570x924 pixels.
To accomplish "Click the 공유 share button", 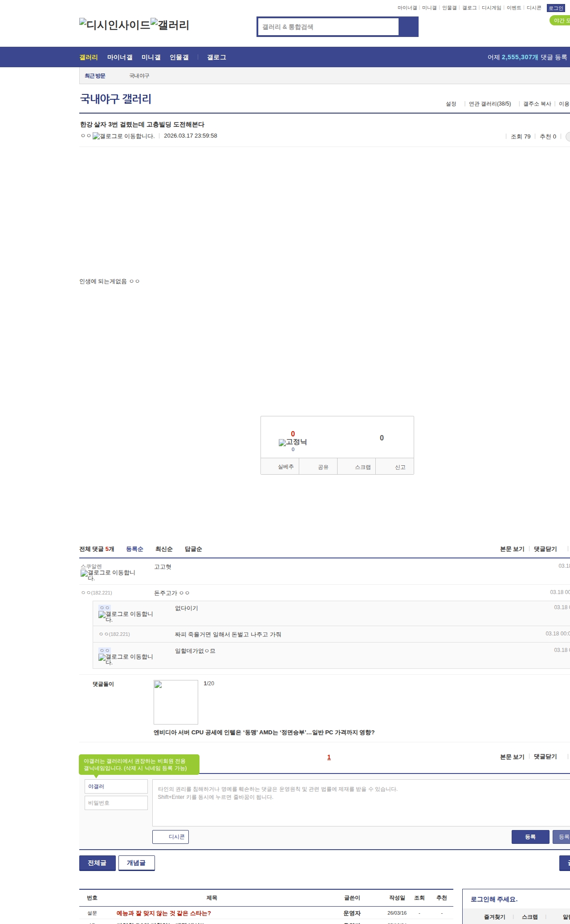I will tap(318, 467).
